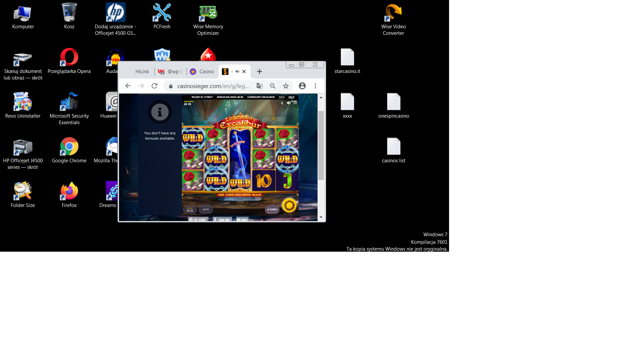The width and height of the screenshot is (644, 362).
Task: Toggle the game's Turbo mode
Action: [272, 210]
